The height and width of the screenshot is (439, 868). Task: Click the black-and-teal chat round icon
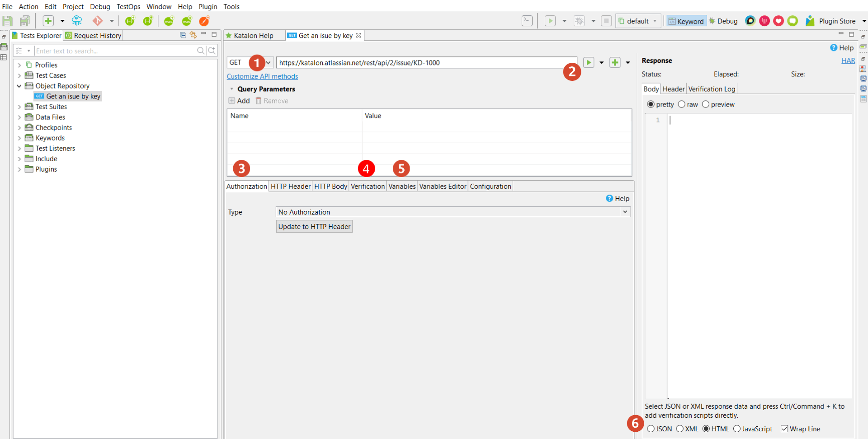(750, 21)
